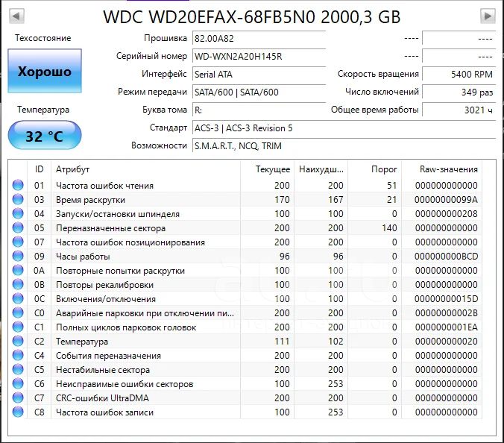
Task: Click the 5400 RPM rotation speed value
Action: 459,75
